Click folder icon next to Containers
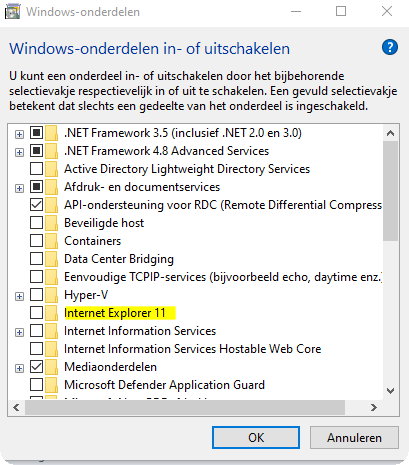Image resolution: width=409 pixels, height=465 pixels. pos(52,241)
